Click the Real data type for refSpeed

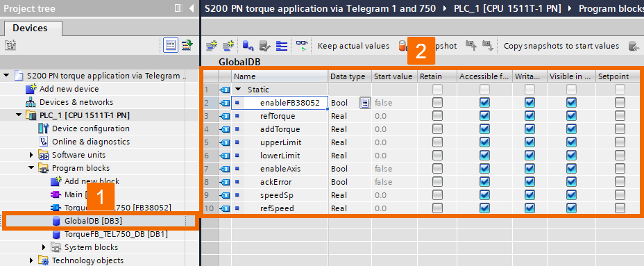point(350,208)
